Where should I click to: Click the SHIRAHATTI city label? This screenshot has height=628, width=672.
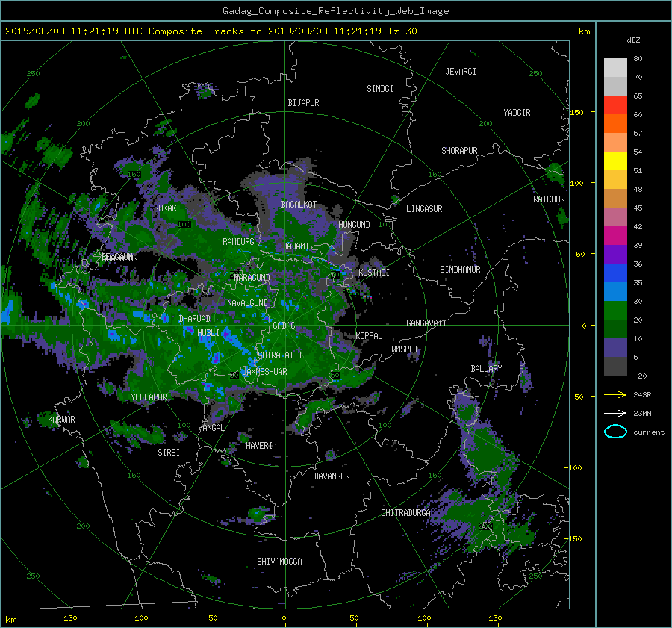pos(280,355)
